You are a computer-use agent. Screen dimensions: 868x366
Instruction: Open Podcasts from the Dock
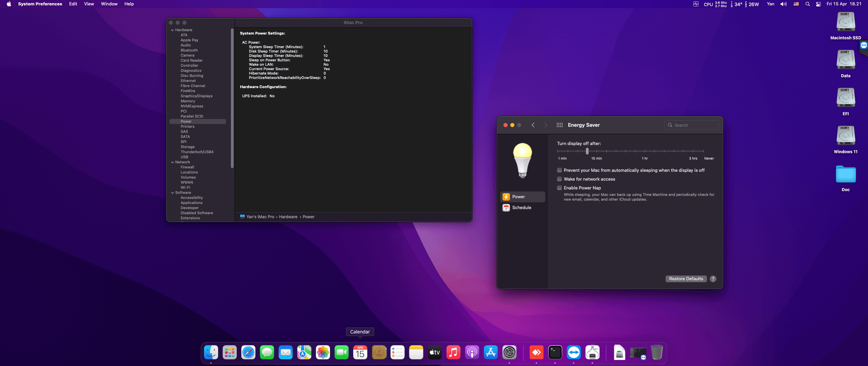pos(472,352)
